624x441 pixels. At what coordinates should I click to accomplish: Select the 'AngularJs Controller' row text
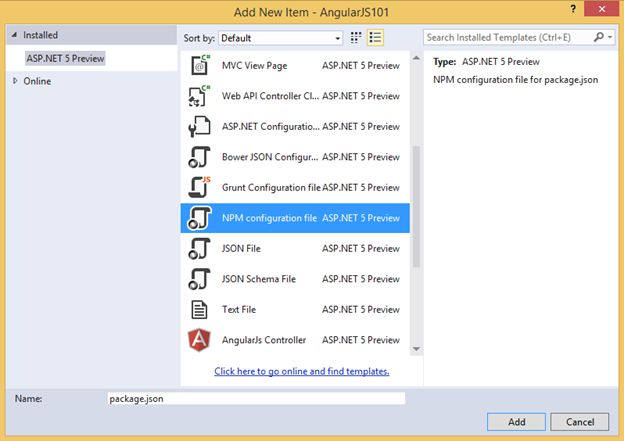[x=264, y=340]
